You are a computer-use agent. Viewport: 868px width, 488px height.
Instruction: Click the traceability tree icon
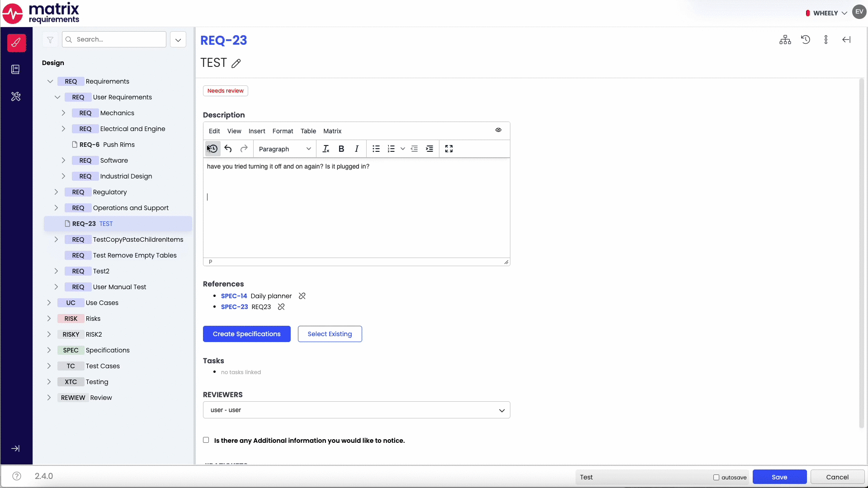coord(786,40)
